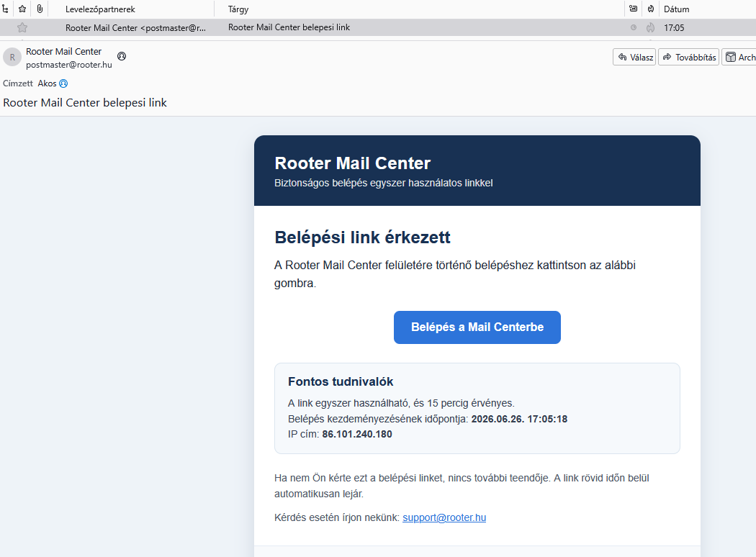The width and height of the screenshot is (756, 557).
Task: Click 'Belépés a Mail Centerbe' button
Action: click(477, 327)
